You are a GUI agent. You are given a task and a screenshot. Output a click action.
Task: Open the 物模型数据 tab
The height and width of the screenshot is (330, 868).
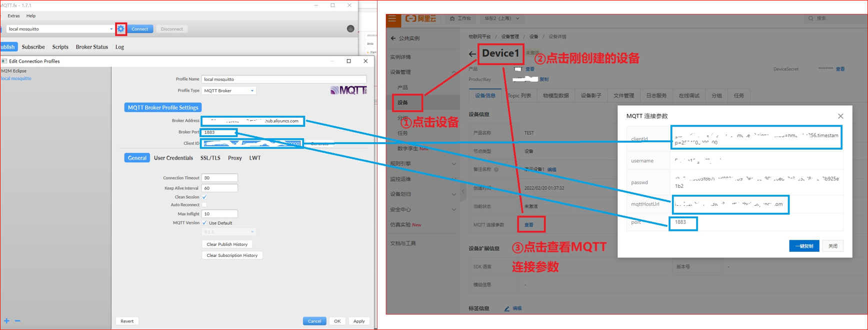point(556,96)
